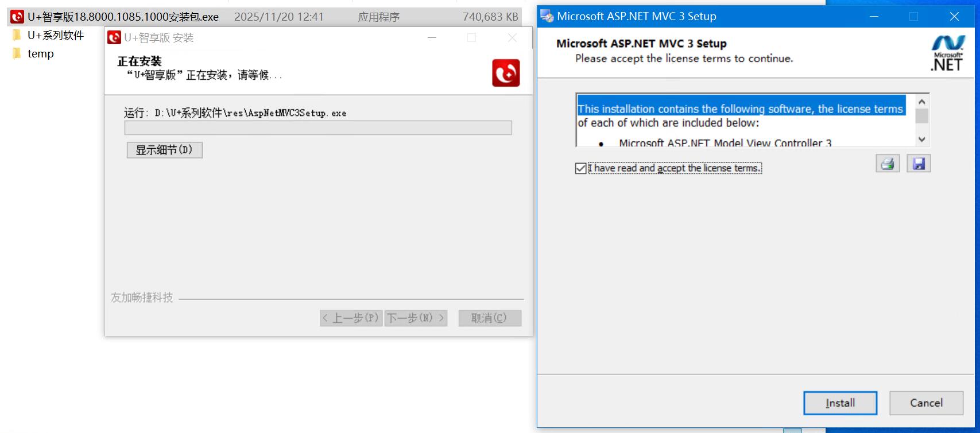
Task: Click the 下一步(N) button
Action: coord(416,318)
